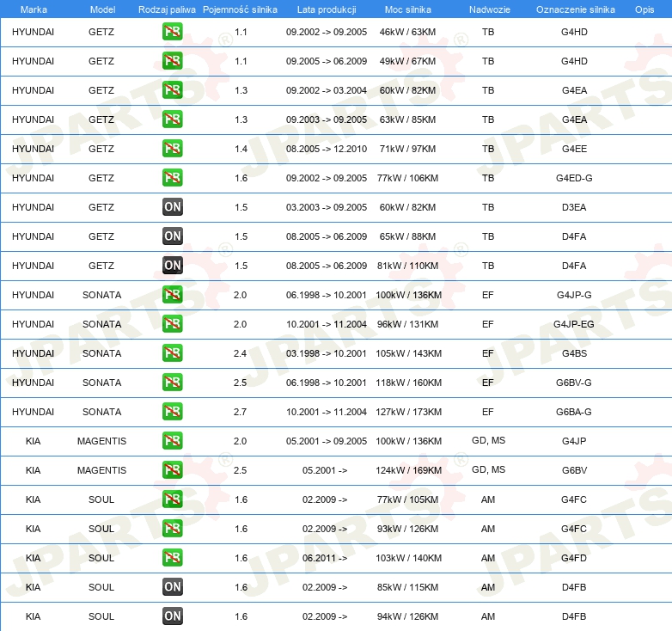
Task: Select engine code G4JP-EG
Action: pyautogui.click(x=573, y=324)
